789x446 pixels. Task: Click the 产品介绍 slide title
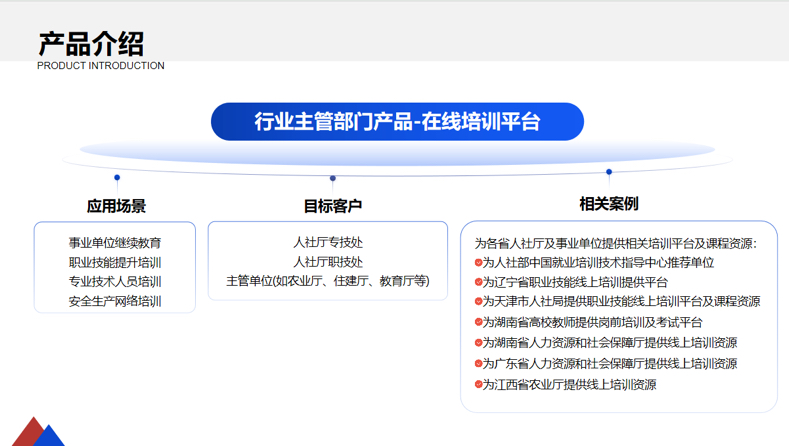(x=91, y=43)
